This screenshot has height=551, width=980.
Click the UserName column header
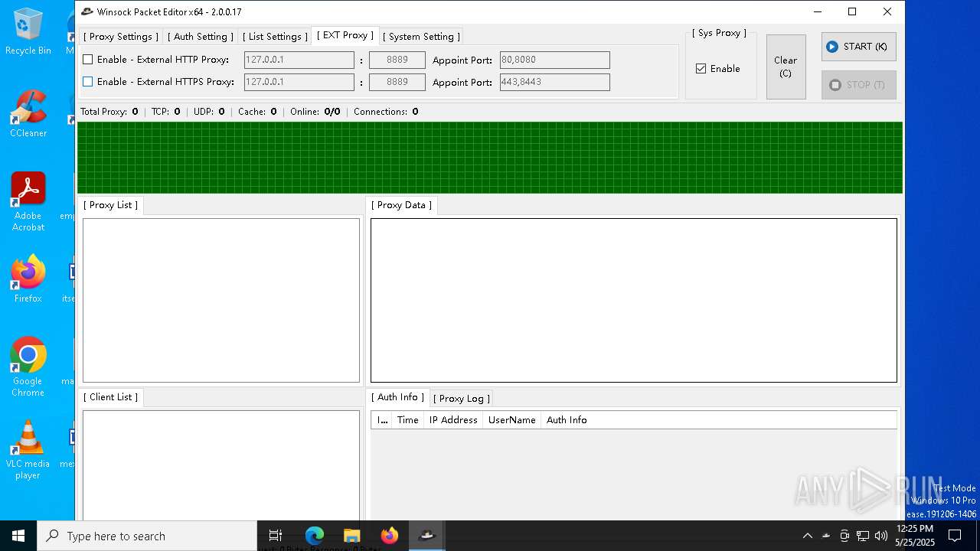tap(511, 420)
